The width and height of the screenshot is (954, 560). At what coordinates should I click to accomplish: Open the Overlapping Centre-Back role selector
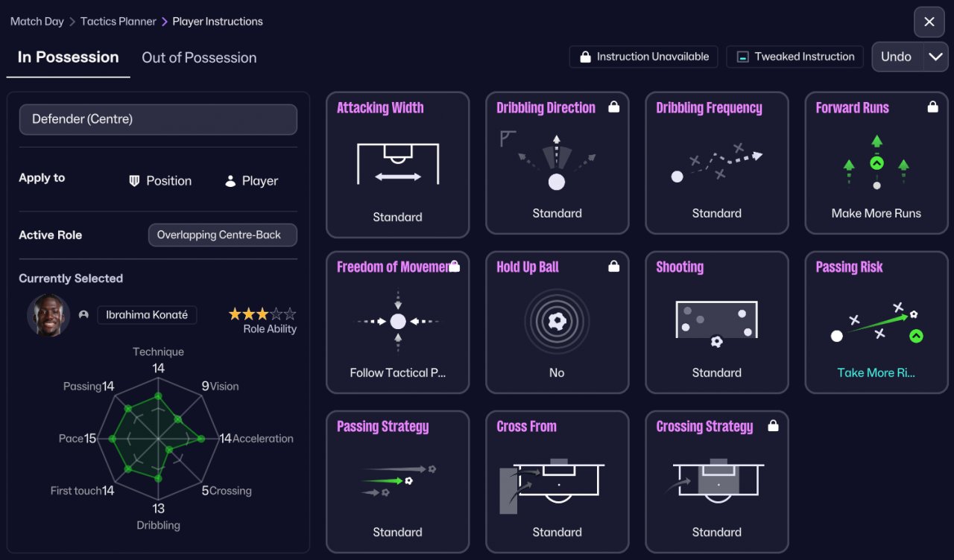(223, 235)
